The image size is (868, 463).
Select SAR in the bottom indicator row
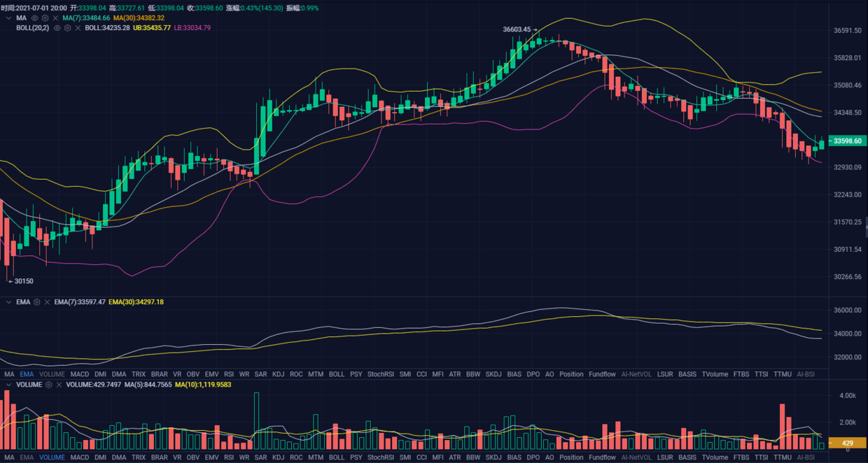click(260, 457)
